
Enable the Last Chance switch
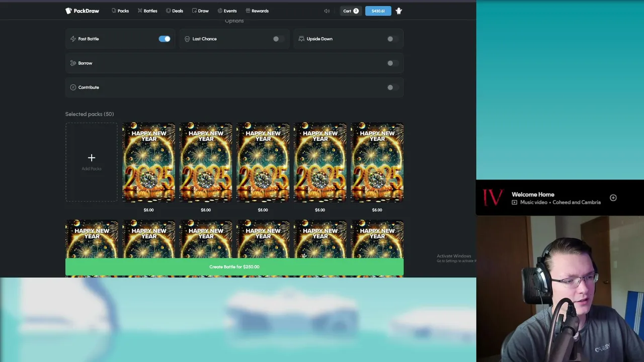[279, 39]
